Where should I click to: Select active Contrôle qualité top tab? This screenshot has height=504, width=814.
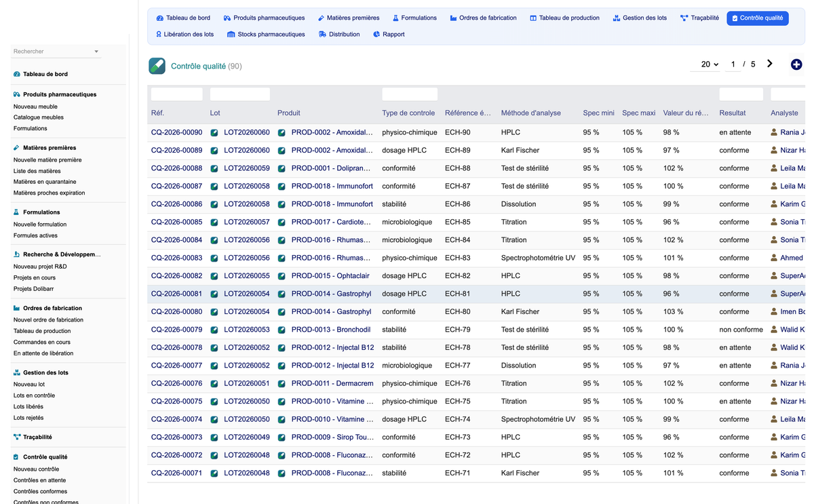(757, 18)
